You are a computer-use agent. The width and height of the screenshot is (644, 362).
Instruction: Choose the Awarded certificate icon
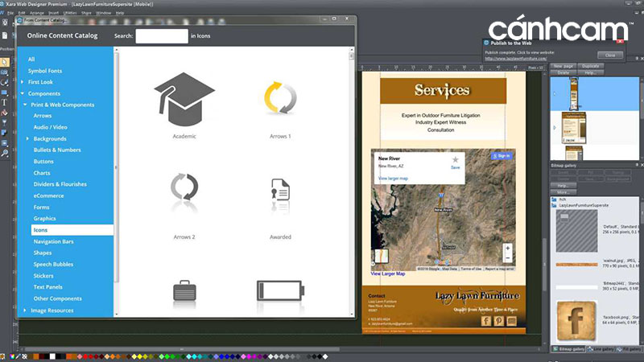pyautogui.click(x=280, y=190)
